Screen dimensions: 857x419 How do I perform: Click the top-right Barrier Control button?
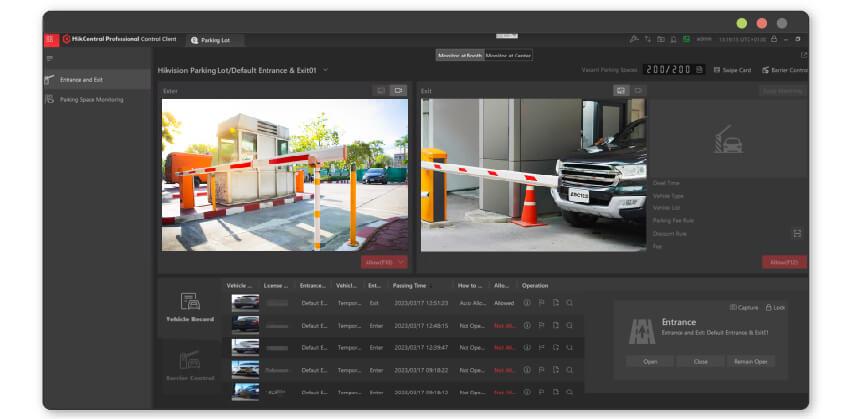click(784, 70)
